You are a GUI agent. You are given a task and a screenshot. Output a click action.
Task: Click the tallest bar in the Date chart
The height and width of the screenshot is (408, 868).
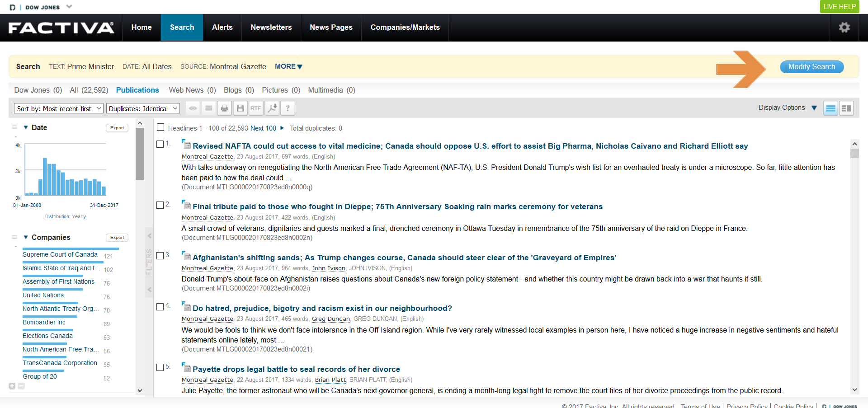45,177
